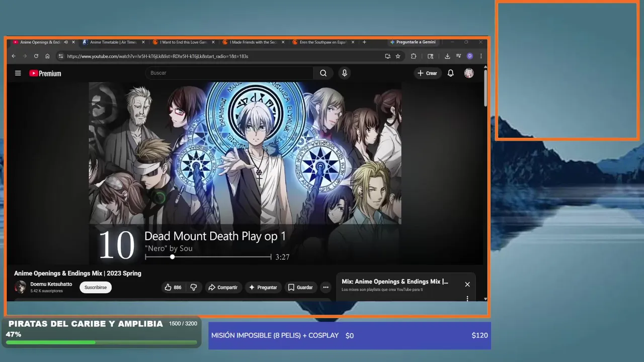
Task: Click the Preguntar button
Action: pyautogui.click(x=263, y=288)
